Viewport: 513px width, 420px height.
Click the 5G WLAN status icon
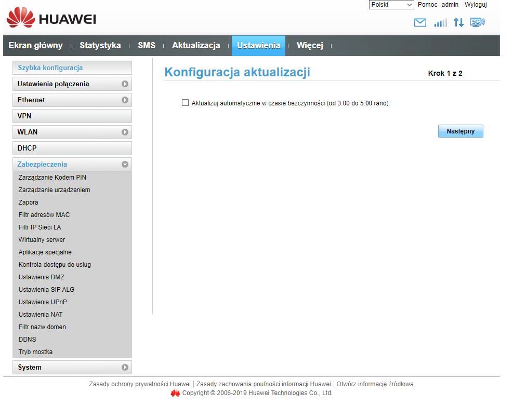point(477,22)
